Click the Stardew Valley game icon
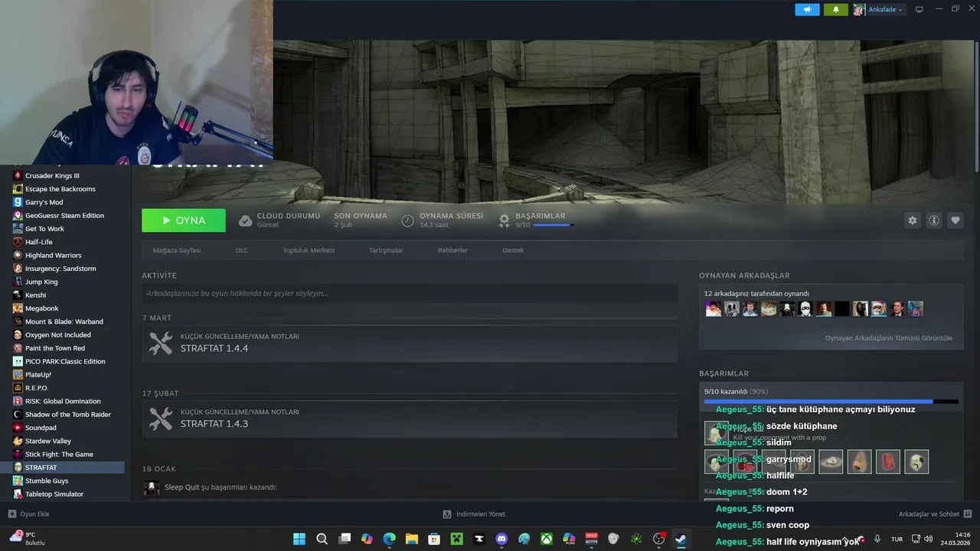Image resolution: width=980 pixels, height=551 pixels. coord(18,441)
